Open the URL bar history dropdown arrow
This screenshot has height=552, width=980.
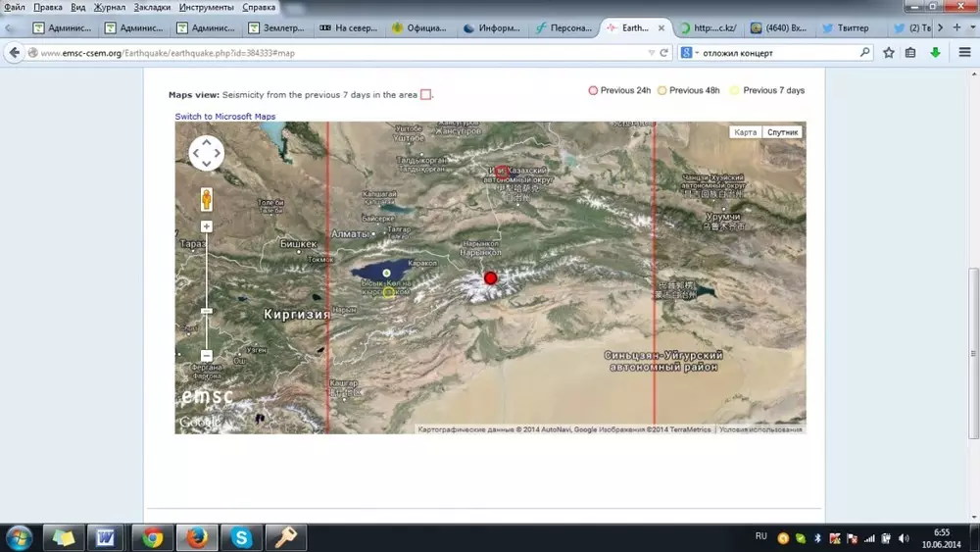point(649,52)
